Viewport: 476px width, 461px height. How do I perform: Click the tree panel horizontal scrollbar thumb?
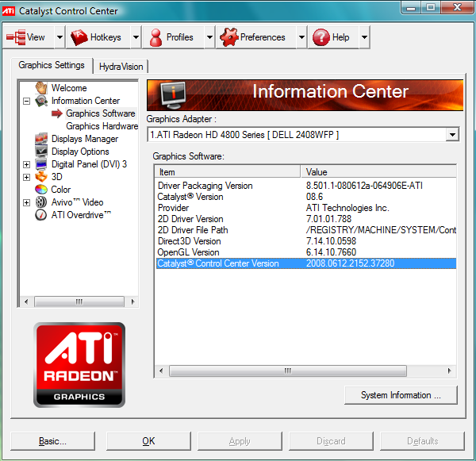click(79, 302)
